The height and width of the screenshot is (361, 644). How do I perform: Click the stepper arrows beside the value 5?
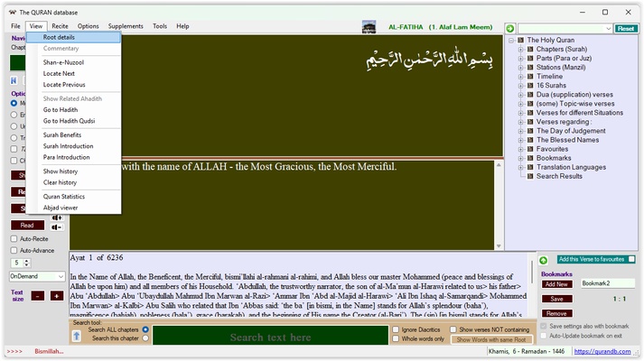pyautogui.click(x=27, y=263)
